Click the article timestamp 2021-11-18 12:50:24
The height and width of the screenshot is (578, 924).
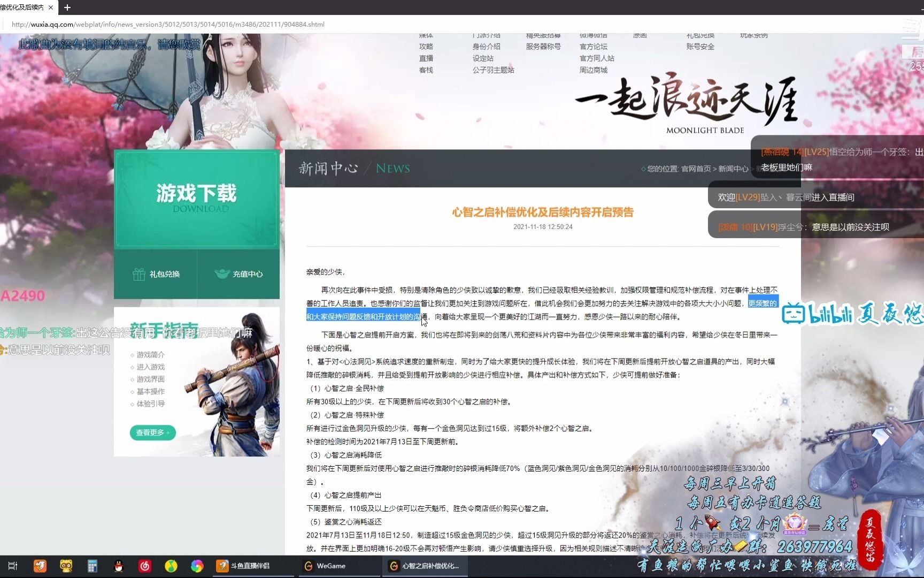tap(543, 227)
